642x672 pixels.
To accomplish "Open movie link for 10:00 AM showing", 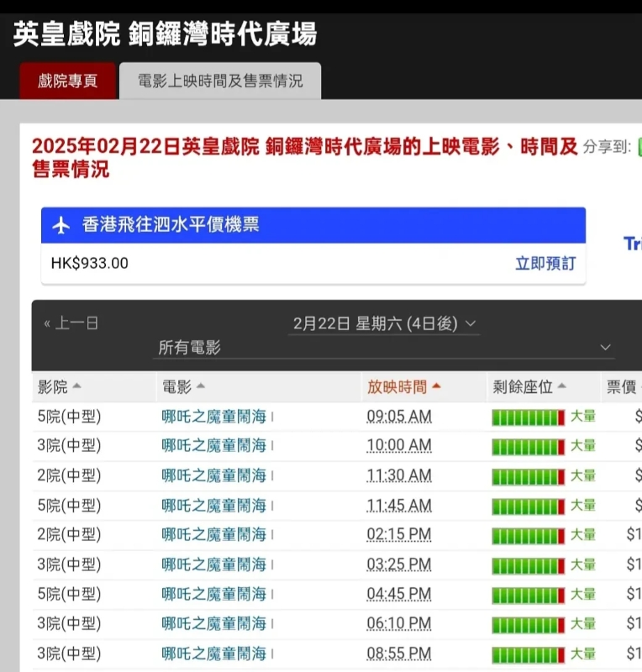I will [214, 446].
